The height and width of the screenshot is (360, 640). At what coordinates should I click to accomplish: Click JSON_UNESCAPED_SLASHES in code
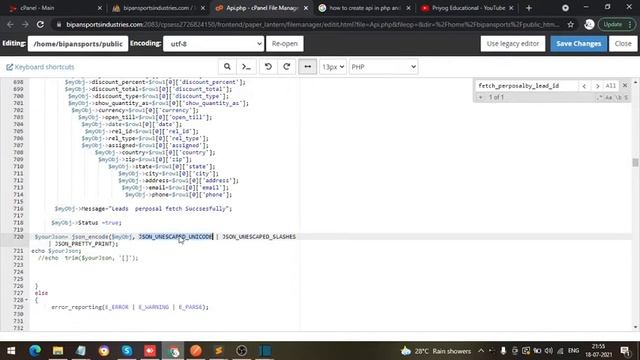click(x=259, y=237)
